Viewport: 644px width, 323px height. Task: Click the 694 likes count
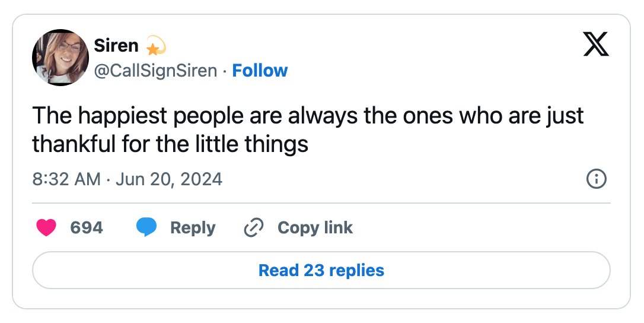[87, 227]
